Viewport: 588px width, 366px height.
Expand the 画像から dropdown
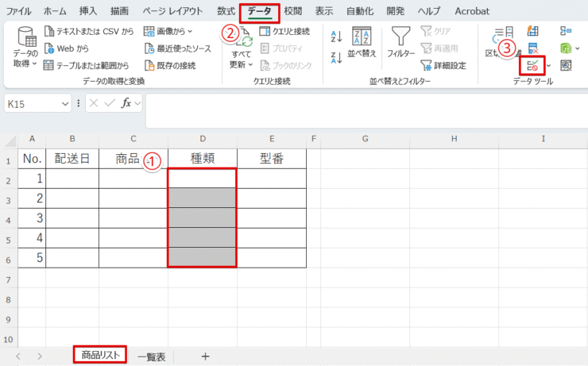pos(190,31)
